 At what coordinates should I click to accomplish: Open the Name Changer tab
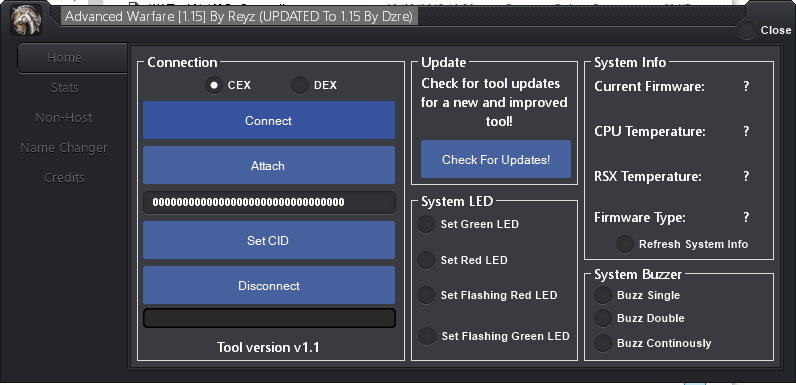pyautogui.click(x=64, y=148)
